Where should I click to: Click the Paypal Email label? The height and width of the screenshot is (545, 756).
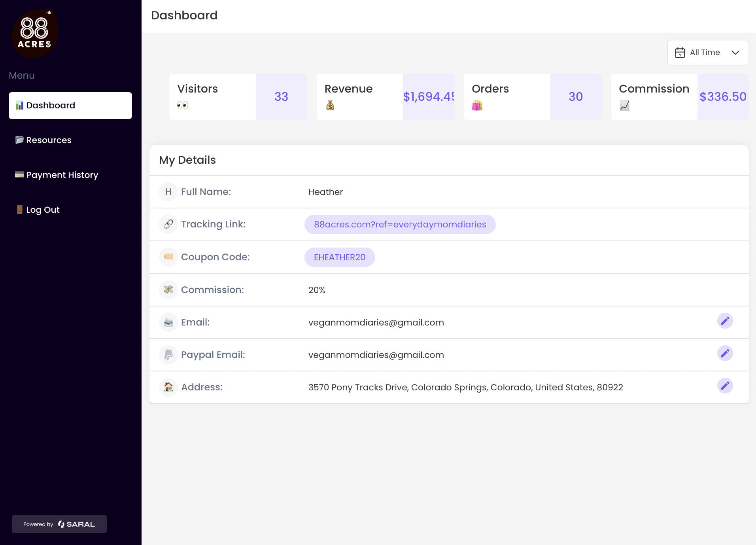[213, 355]
